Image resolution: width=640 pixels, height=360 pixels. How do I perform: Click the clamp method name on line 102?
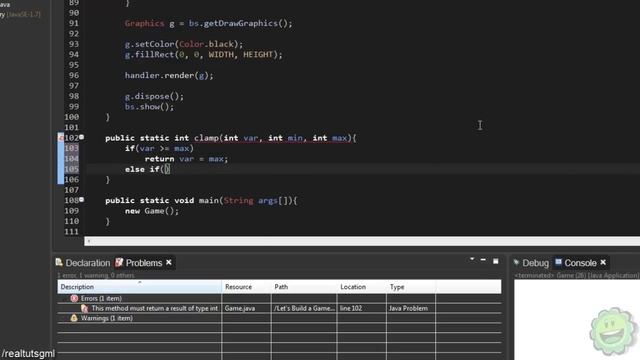[x=207, y=138]
